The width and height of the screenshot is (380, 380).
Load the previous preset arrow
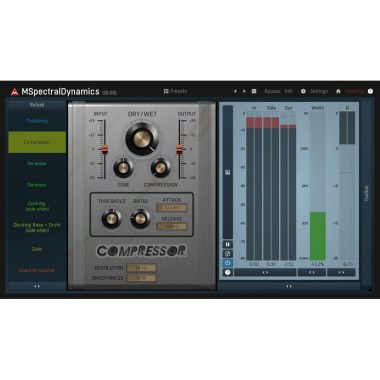pyautogui.click(x=235, y=91)
